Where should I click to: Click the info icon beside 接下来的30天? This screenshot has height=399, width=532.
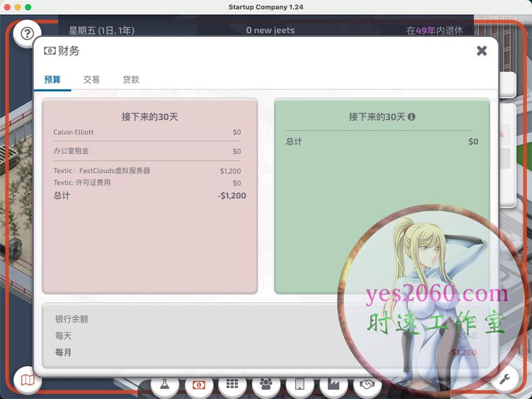click(x=411, y=116)
